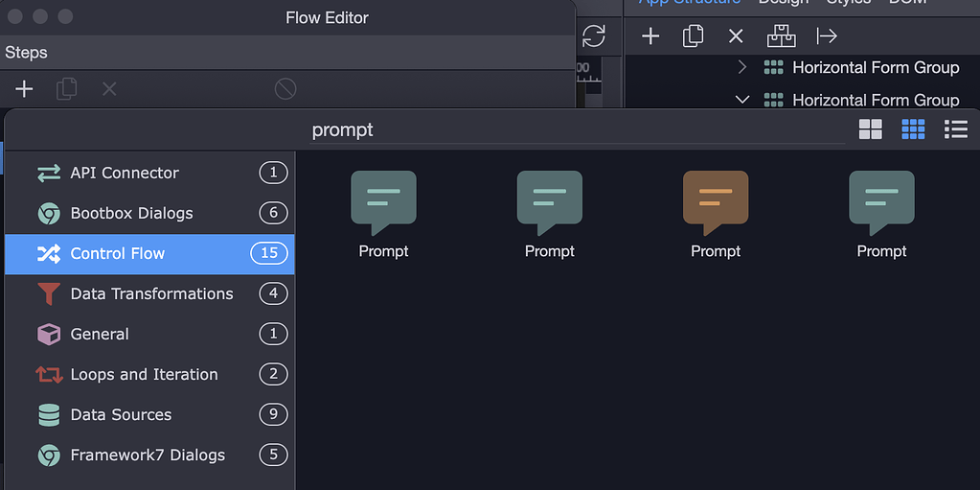Delete the step using Steps toolbar X
Image resolution: width=980 pixels, height=490 pixels.
click(109, 89)
